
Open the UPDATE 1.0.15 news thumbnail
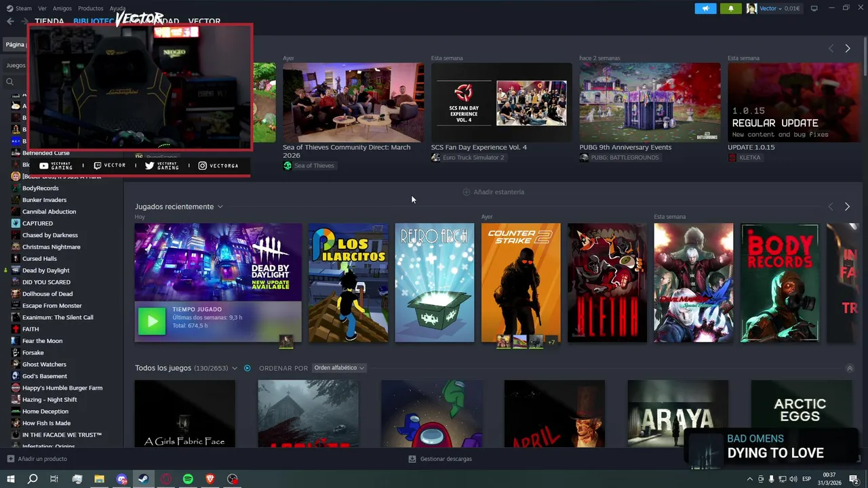click(794, 102)
